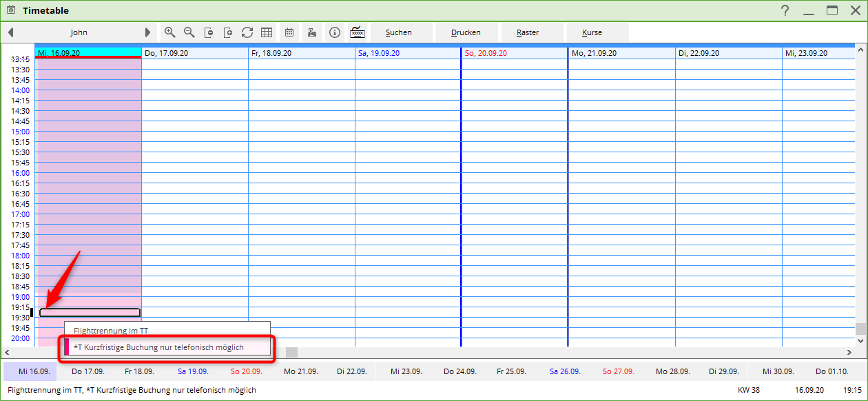Select 'Flighttrennung im TT' popup entry
This screenshot has height=401, width=868.
(111, 331)
